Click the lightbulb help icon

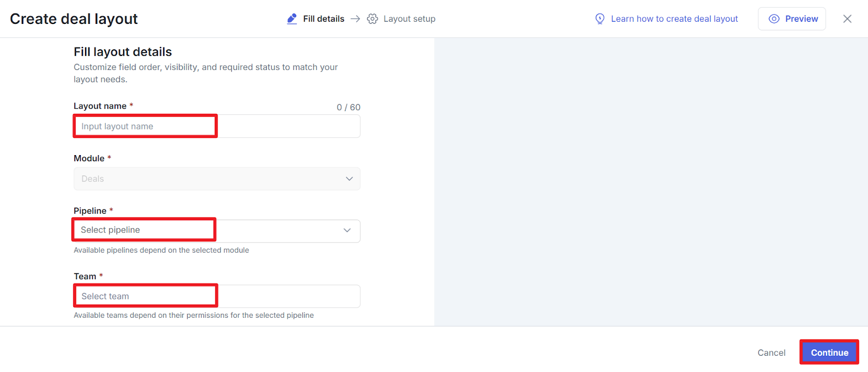(x=599, y=19)
